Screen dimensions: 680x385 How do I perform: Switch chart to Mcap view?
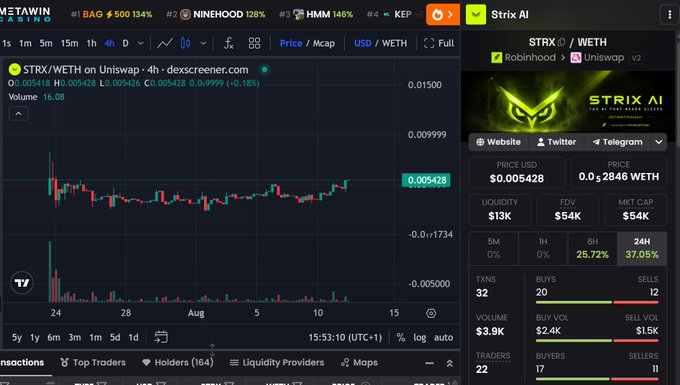point(324,43)
